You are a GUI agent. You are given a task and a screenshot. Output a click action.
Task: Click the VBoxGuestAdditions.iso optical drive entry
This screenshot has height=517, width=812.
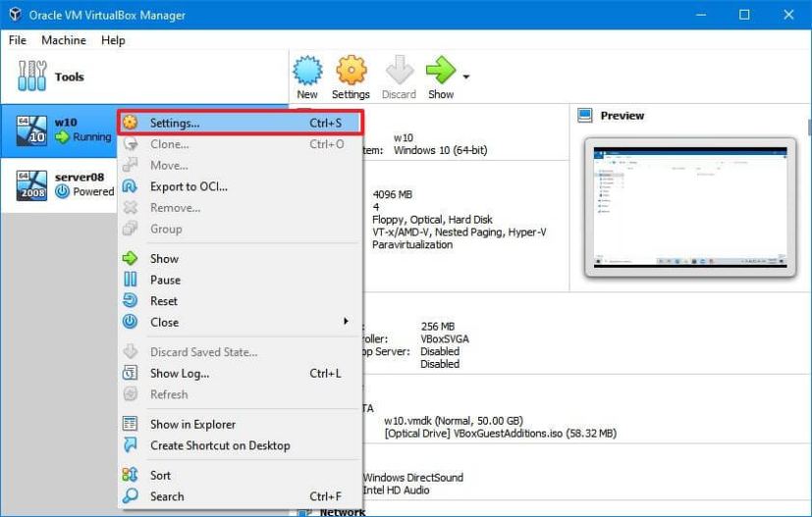point(500,434)
